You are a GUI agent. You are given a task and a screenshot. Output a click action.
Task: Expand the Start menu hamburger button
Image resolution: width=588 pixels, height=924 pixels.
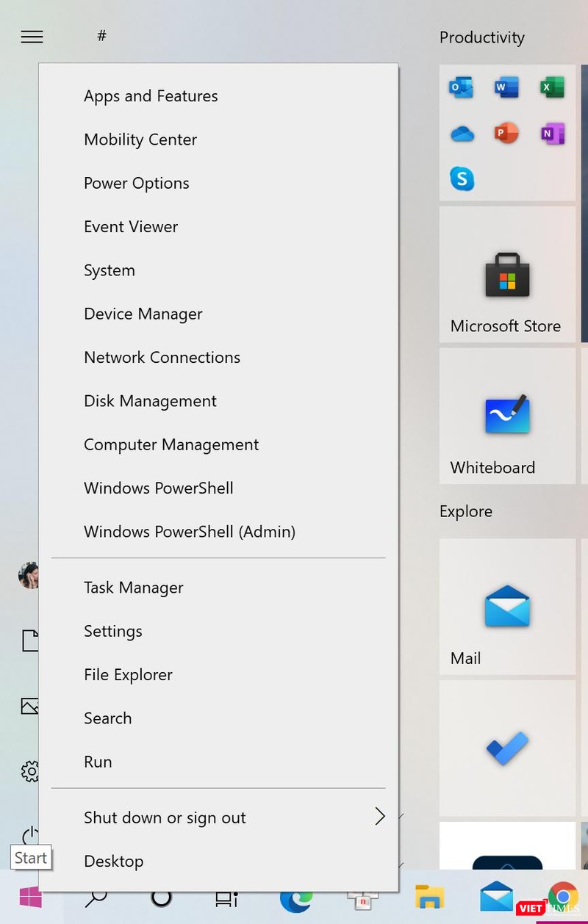(32, 37)
